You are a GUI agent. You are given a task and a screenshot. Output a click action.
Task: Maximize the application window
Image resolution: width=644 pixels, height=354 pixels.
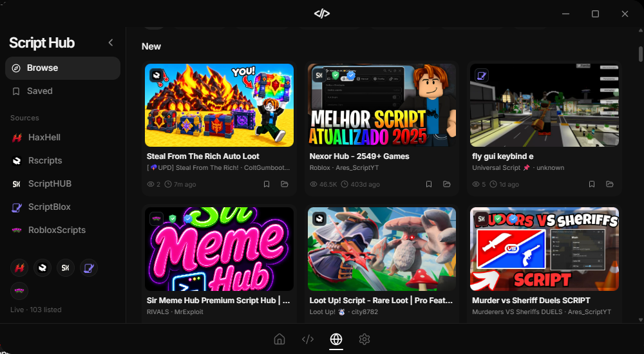(595, 14)
